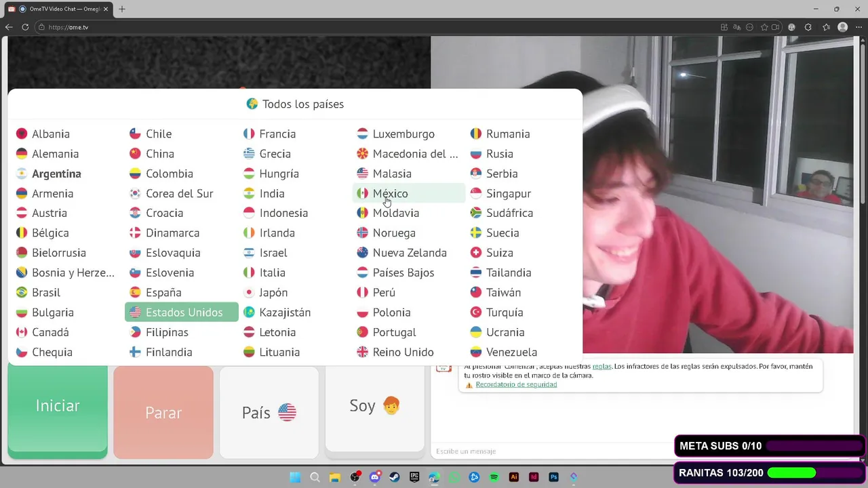868x488 pixels.
Task: Open Windows Start menu
Action: click(295, 477)
